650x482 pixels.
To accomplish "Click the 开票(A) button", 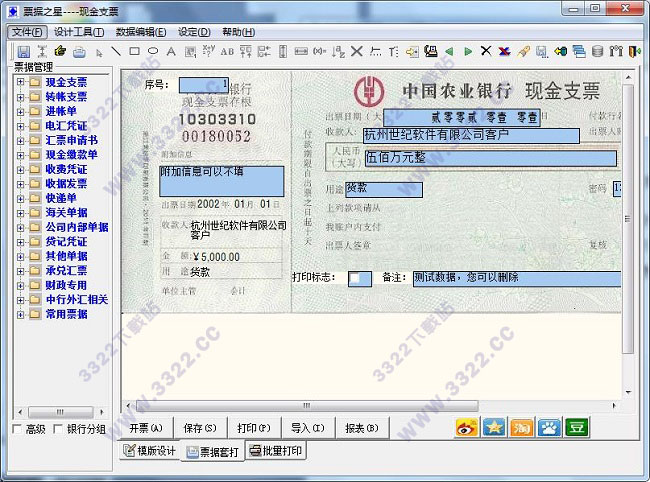I will [x=146, y=428].
